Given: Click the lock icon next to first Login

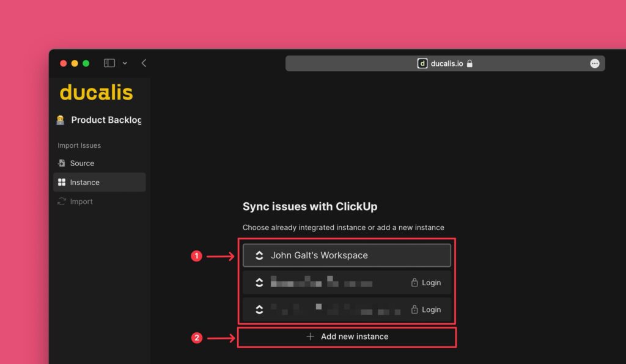Looking at the screenshot, I should (x=415, y=282).
